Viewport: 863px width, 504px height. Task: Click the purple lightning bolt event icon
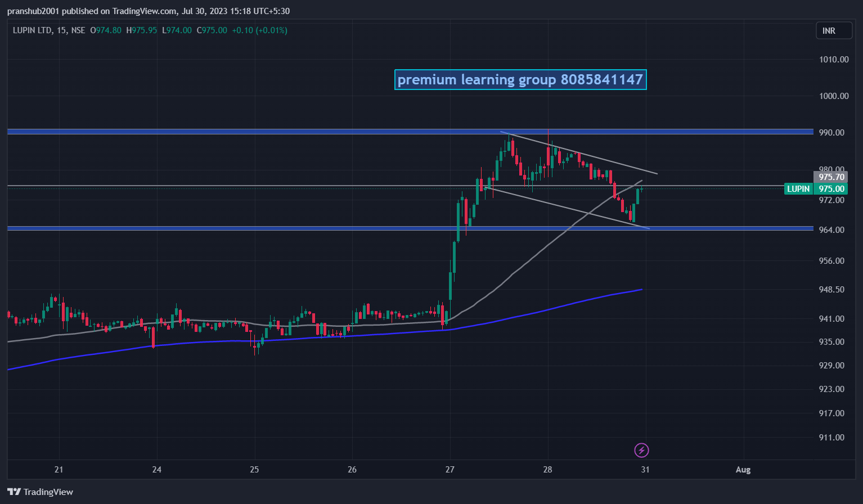641,450
